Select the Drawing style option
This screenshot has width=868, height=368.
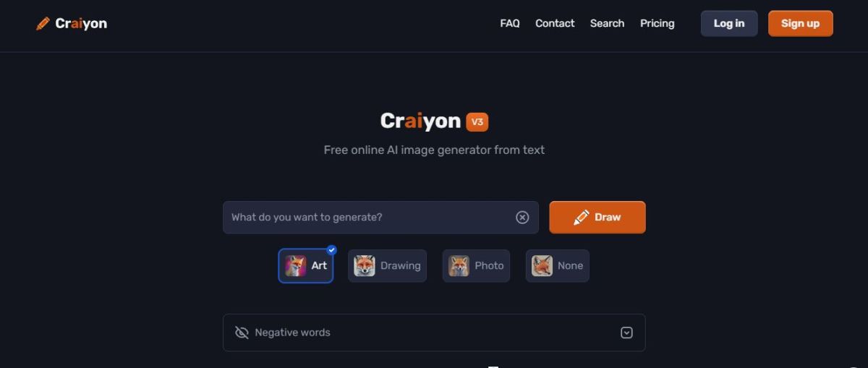click(x=387, y=266)
